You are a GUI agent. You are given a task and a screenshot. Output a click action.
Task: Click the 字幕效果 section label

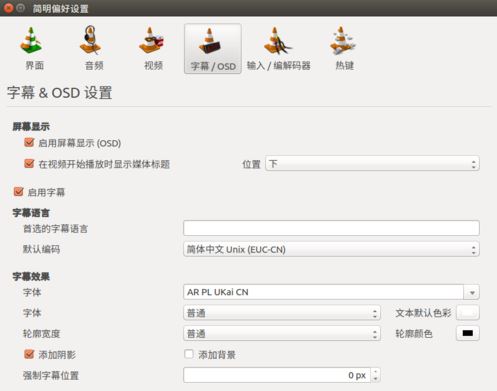coord(31,276)
